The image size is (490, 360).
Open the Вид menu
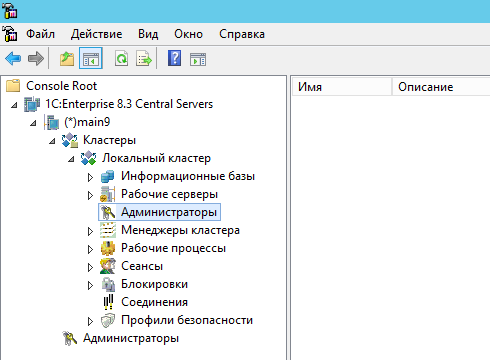coord(148,34)
